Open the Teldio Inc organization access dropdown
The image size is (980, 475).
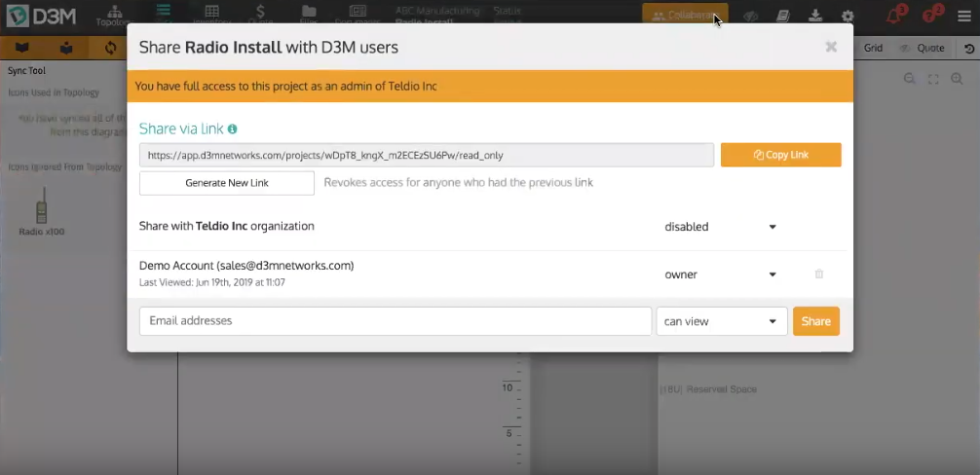click(x=720, y=227)
